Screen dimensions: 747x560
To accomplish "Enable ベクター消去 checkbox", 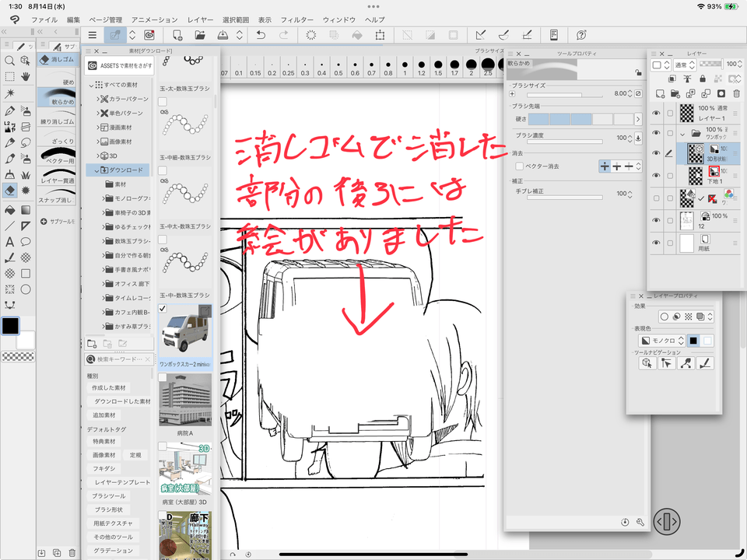I will coord(519,166).
